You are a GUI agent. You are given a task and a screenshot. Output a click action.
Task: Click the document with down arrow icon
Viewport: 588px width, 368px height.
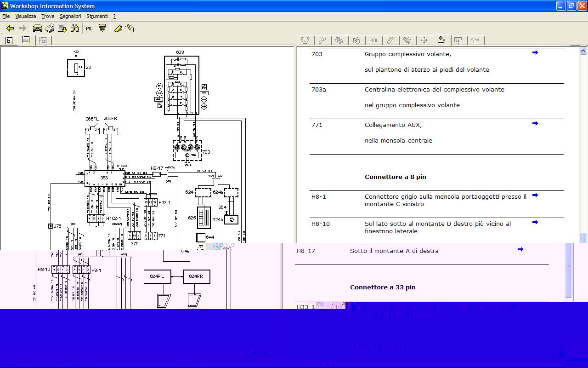pyautogui.click(x=62, y=29)
